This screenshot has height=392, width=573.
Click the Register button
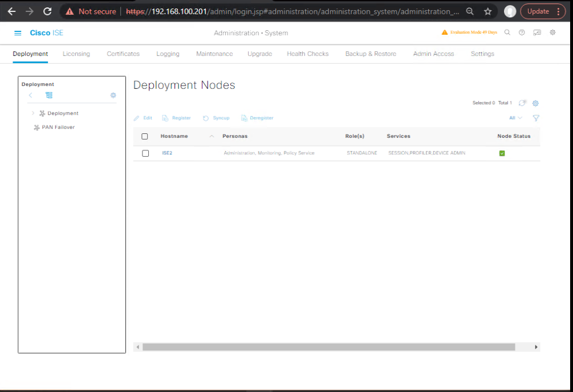[177, 118]
